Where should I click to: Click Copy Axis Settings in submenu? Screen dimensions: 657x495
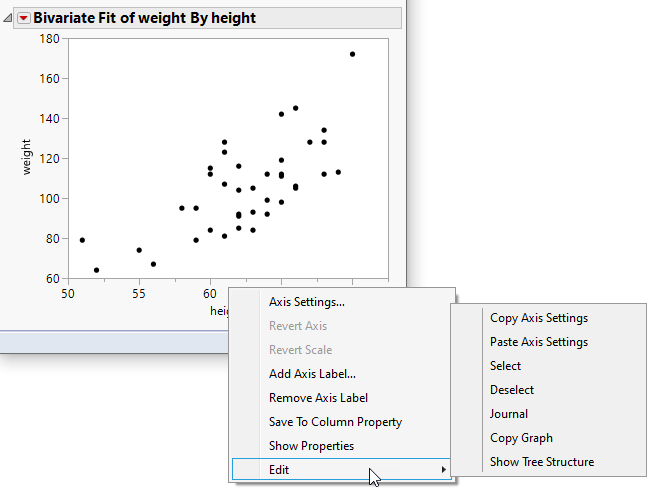538,318
